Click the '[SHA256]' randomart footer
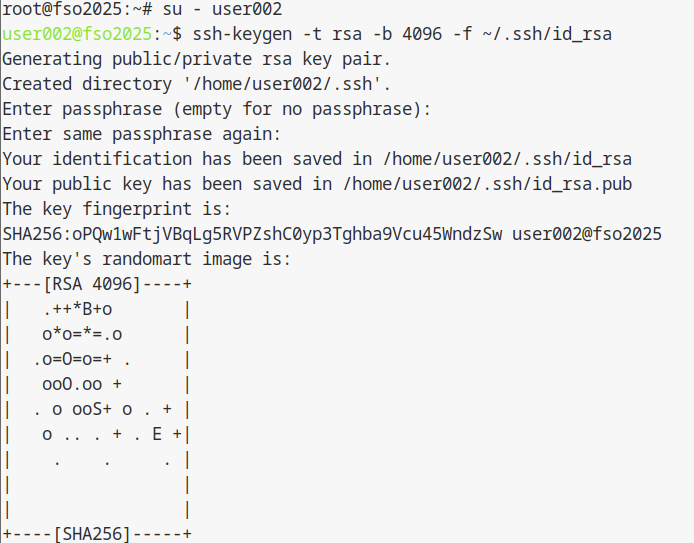The image size is (694, 543). point(92,533)
